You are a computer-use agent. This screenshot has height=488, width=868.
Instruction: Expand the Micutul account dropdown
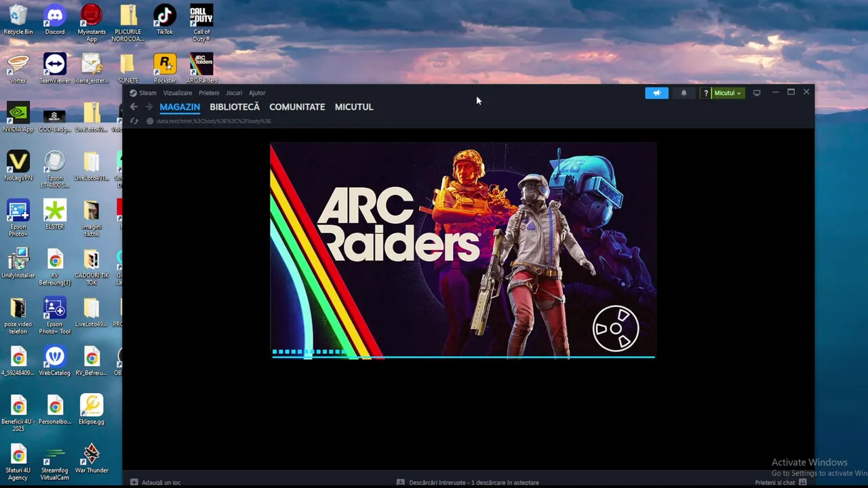click(728, 93)
